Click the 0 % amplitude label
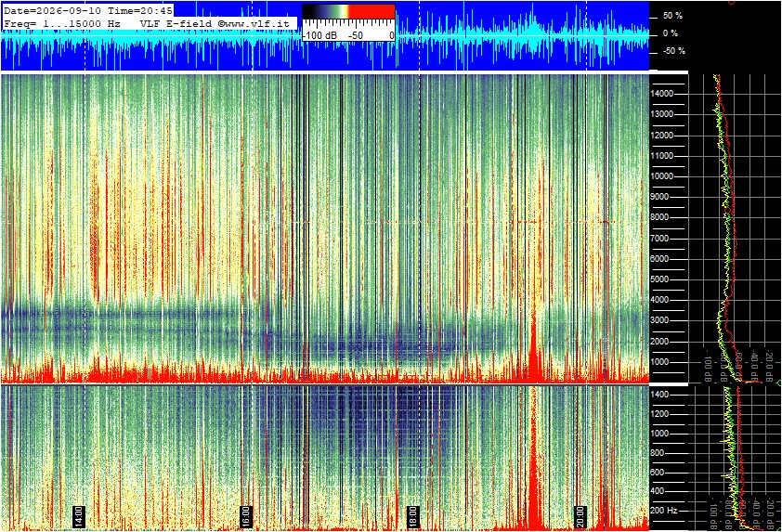This screenshot has width=782, height=532. [x=671, y=33]
